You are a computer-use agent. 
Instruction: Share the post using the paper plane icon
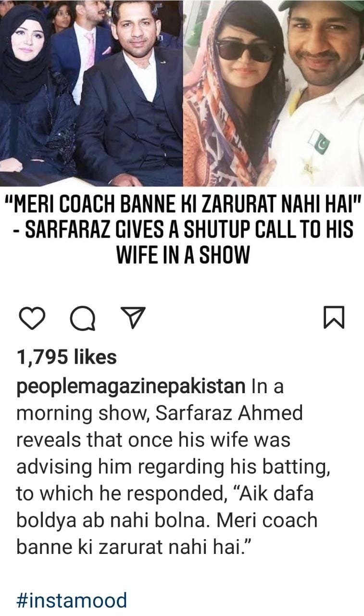pyautogui.click(x=131, y=318)
